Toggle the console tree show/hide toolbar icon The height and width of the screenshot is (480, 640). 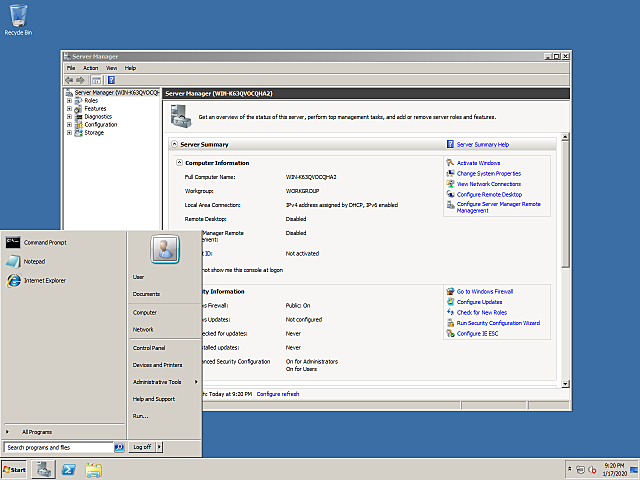[96, 80]
